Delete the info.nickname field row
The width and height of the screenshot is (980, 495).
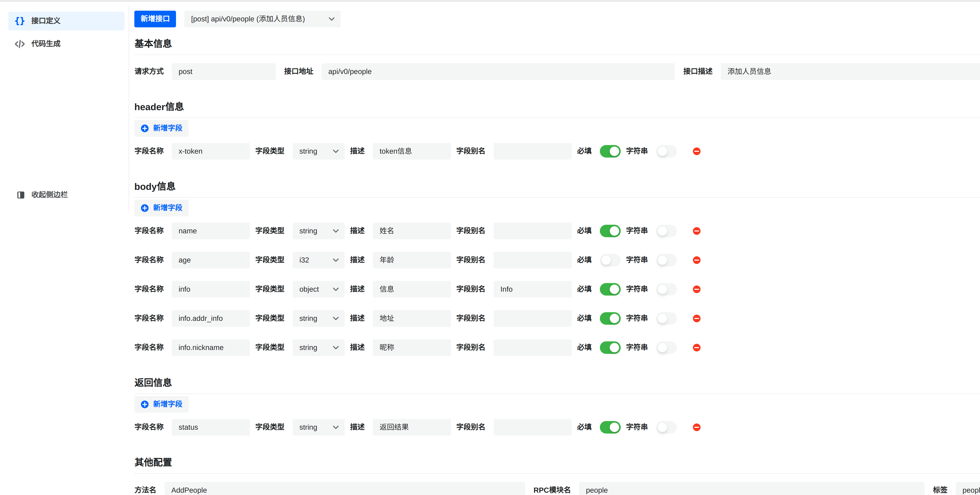click(x=696, y=348)
